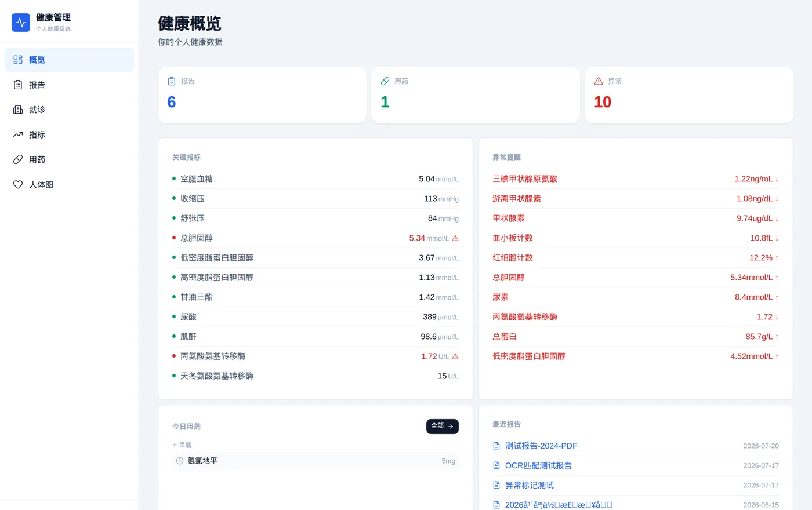Click the warning icon beside 总胆固醇 5.34
The width and height of the screenshot is (812, 510).
tap(455, 238)
